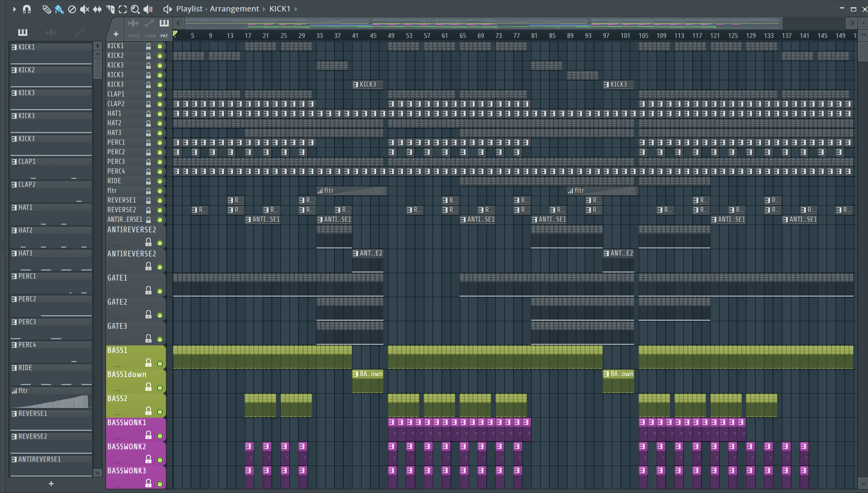Mute the KICK1 track
Screen dimensions: 868x493
(160, 46)
